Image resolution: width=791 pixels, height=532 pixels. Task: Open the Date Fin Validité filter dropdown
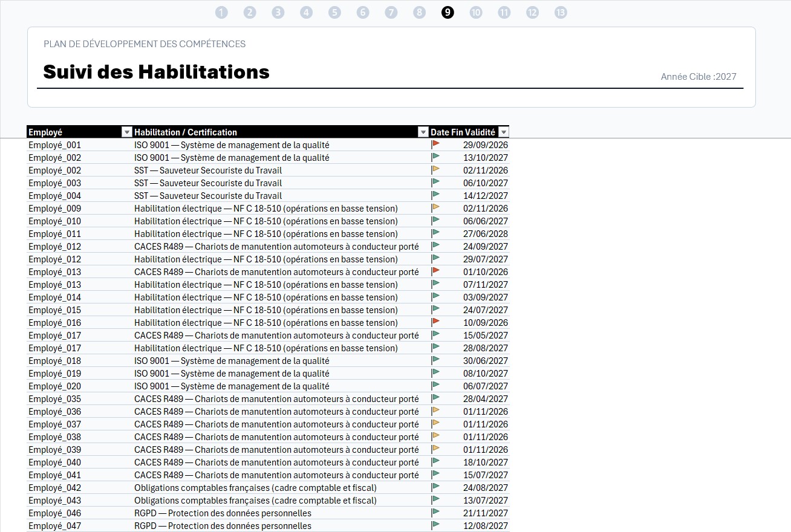tap(504, 132)
